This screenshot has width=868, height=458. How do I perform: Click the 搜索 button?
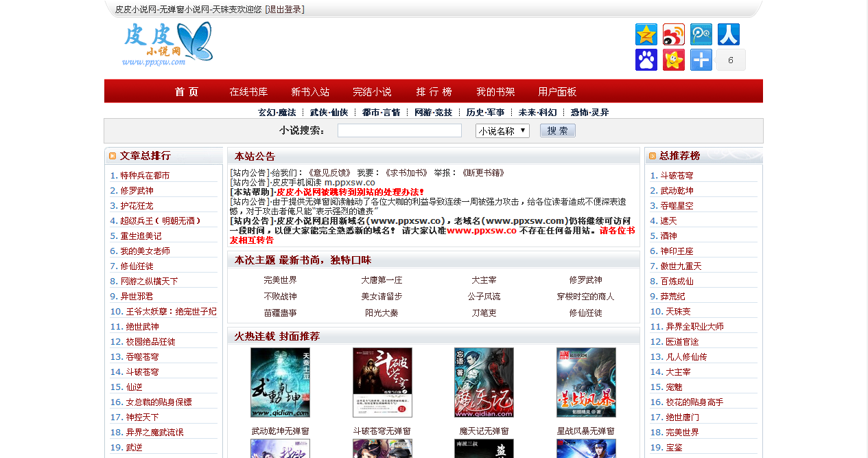pyautogui.click(x=558, y=130)
